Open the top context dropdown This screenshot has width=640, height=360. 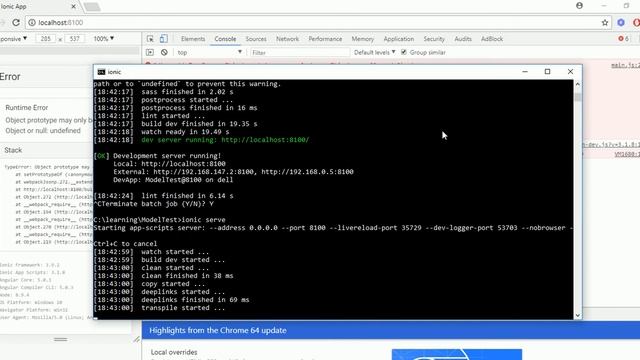pos(209,52)
